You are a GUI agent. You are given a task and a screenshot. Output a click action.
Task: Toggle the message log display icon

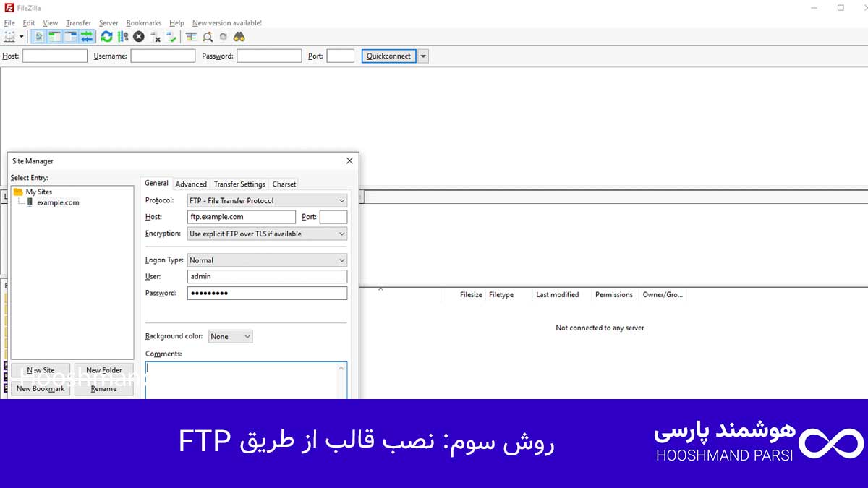tap(39, 37)
